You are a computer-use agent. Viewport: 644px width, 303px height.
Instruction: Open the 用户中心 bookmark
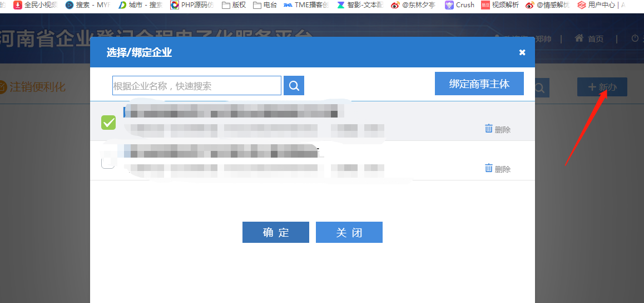[x=601, y=5]
